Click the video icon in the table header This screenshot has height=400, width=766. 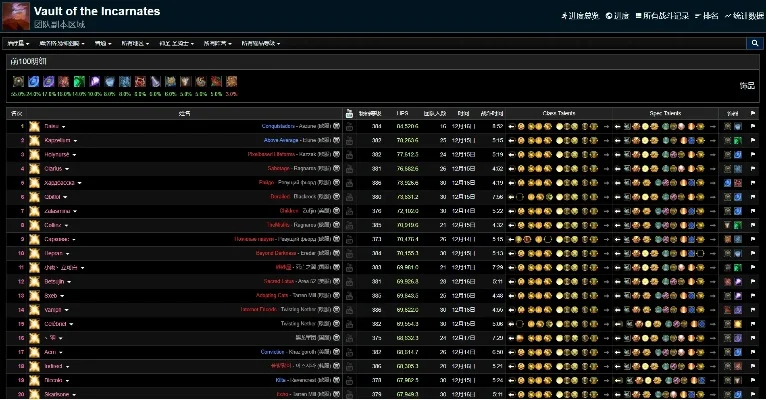click(349, 113)
